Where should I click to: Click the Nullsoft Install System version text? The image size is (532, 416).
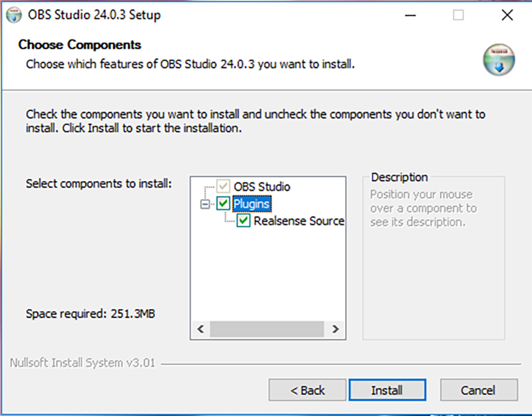click(x=82, y=363)
